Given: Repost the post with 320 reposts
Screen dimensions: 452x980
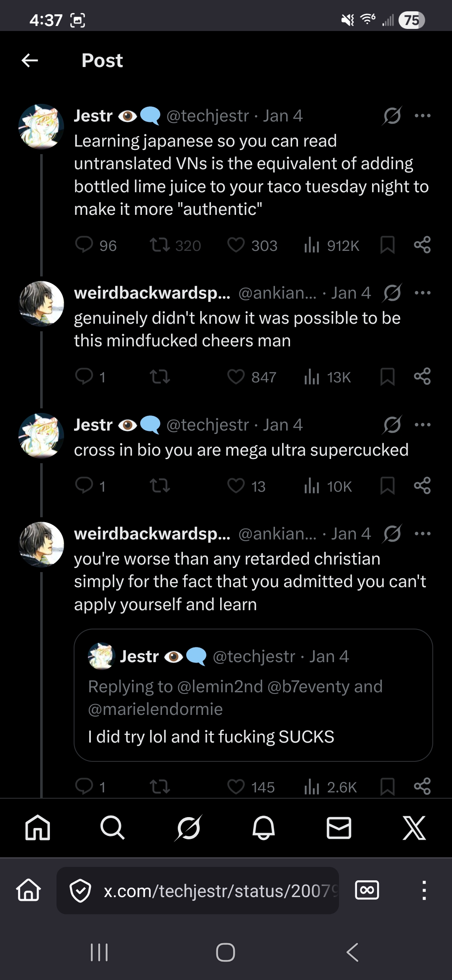Looking at the screenshot, I should (x=159, y=245).
